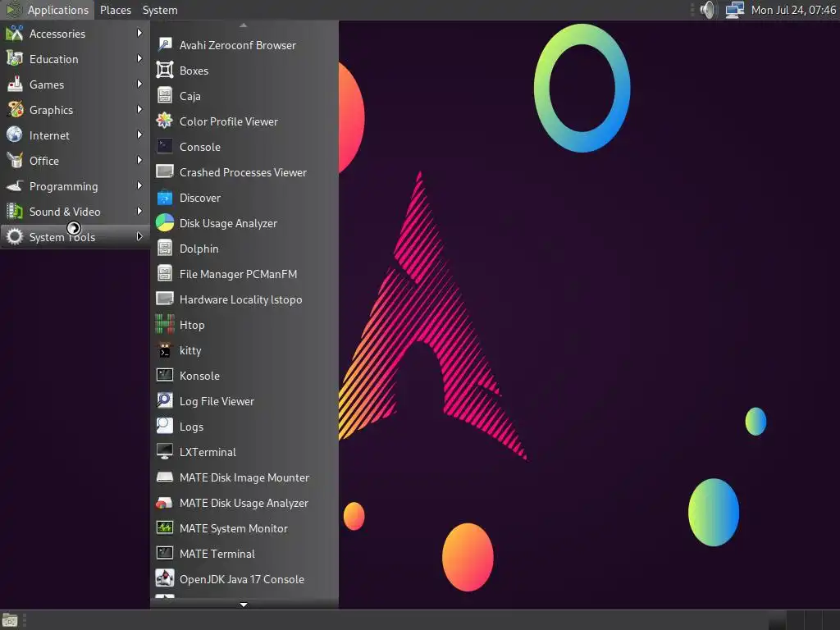
Task: Expand the Accessories submenu arrow
Action: click(139, 33)
